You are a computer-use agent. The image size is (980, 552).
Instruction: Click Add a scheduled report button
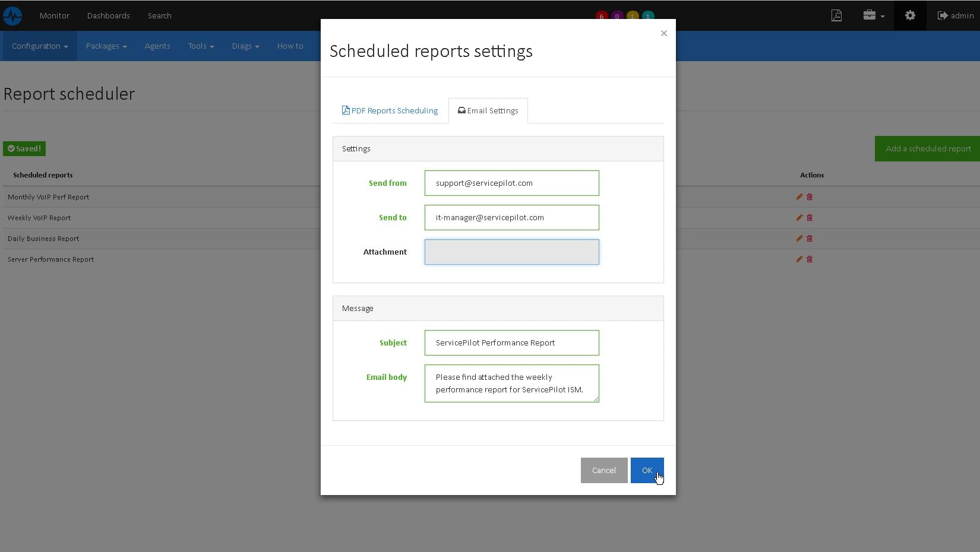(x=928, y=148)
